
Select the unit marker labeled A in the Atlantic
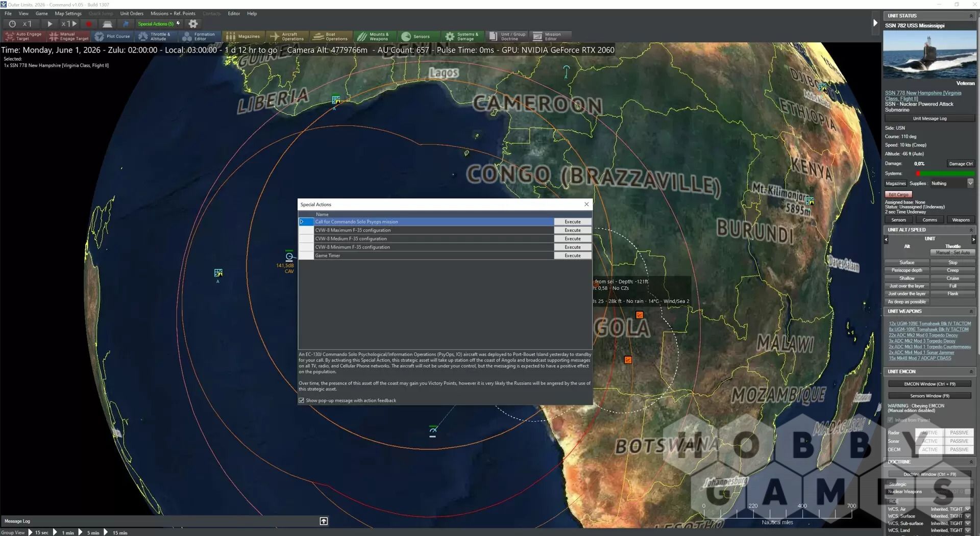pyautogui.click(x=218, y=273)
